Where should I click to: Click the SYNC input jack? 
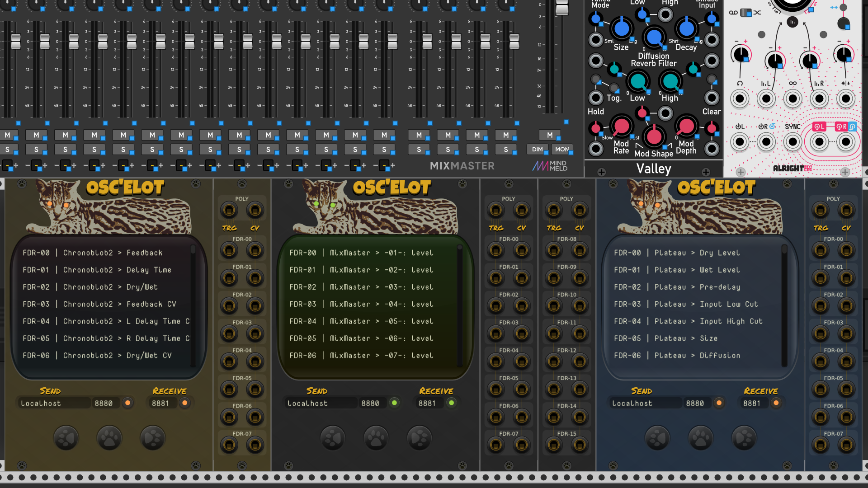[x=793, y=142]
